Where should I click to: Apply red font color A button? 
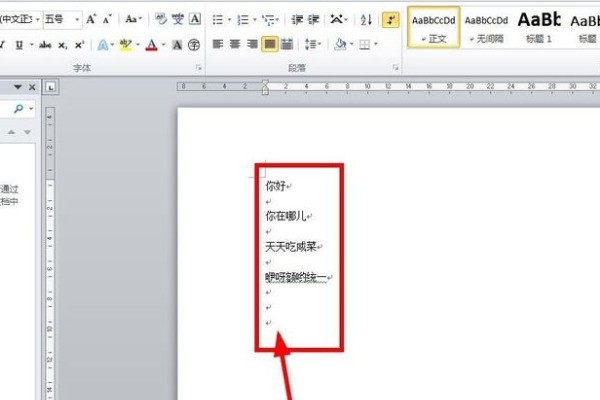[152, 45]
